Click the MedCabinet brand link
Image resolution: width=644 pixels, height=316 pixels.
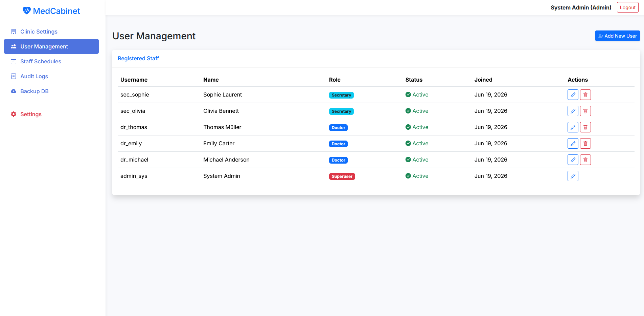[51, 11]
